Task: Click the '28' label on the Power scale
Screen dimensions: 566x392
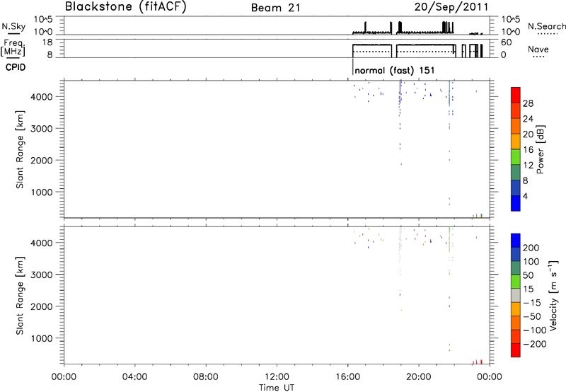Action: pos(528,103)
